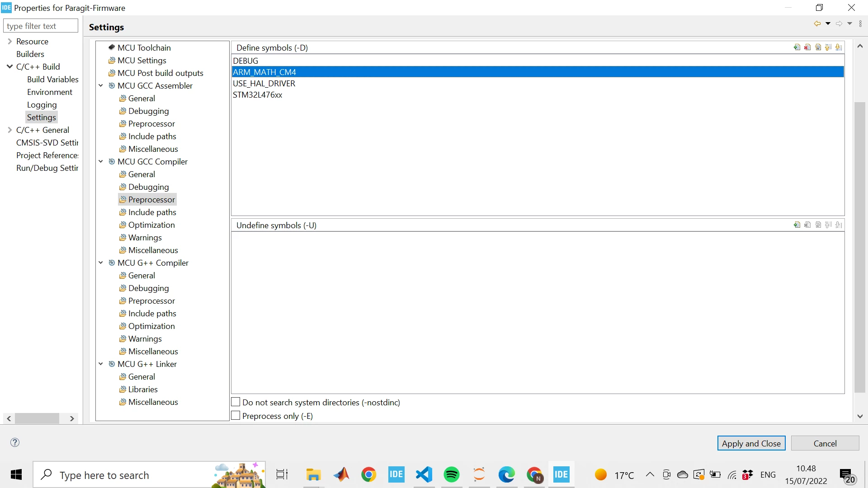Image resolution: width=868 pixels, height=488 pixels.
Task: Select G++ Linker Libraries
Action: [x=138, y=389]
